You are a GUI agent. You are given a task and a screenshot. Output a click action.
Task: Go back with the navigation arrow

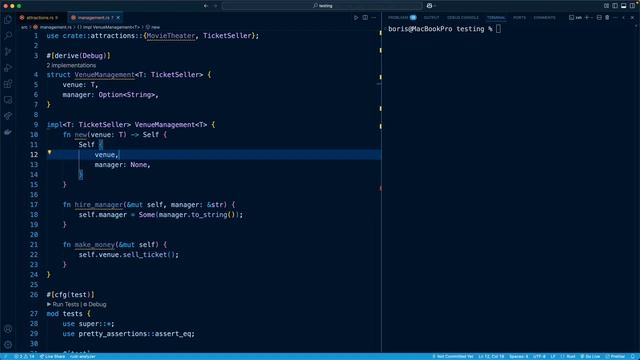coord(206,6)
